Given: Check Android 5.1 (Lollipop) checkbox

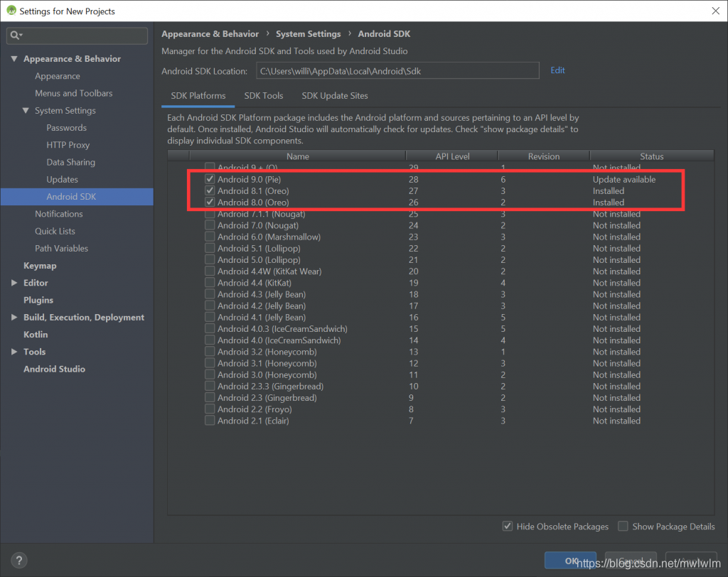Looking at the screenshot, I should (210, 248).
